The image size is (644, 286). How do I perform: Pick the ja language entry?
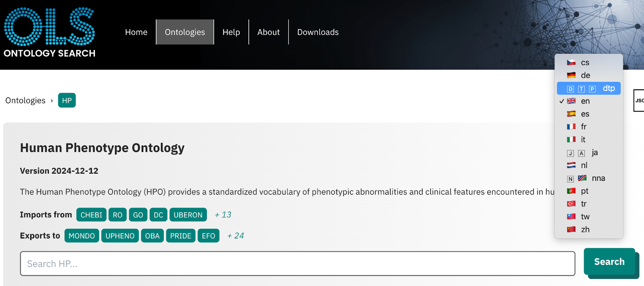(x=588, y=153)
